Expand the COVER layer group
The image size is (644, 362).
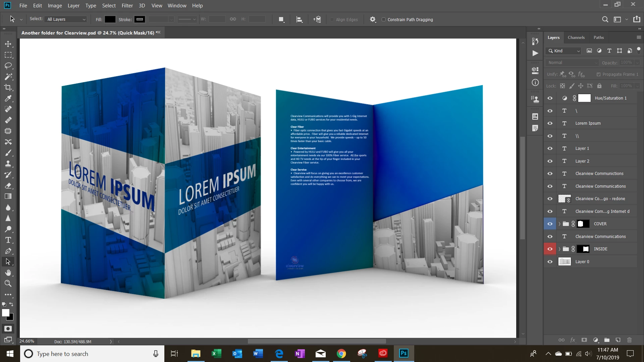point(559,224)
